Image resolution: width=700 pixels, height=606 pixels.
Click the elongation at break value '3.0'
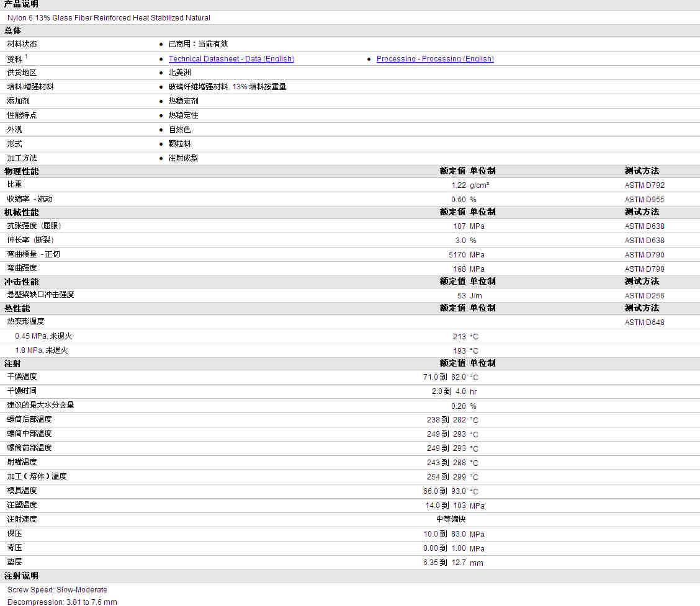460,241
